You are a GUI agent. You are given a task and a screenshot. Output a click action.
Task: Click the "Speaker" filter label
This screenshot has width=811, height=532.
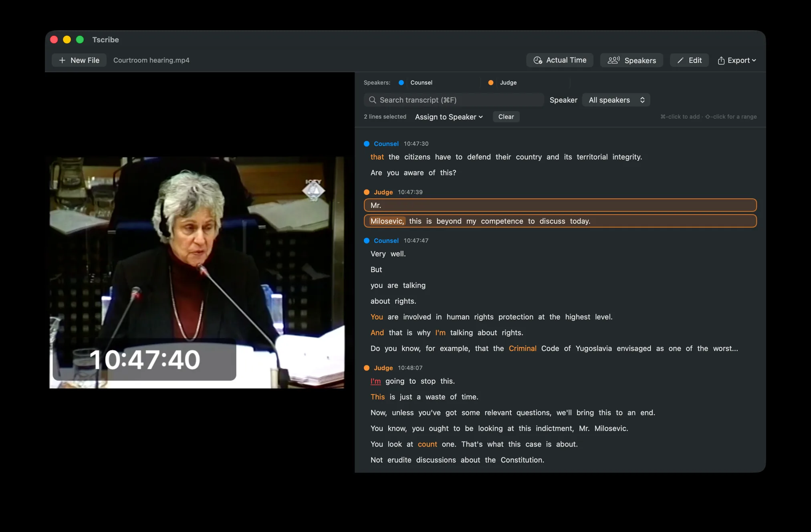[563, 100]
